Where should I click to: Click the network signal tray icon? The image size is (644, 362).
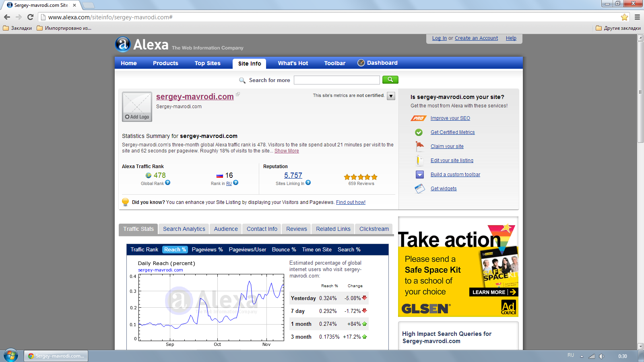[x=592, y=356]
